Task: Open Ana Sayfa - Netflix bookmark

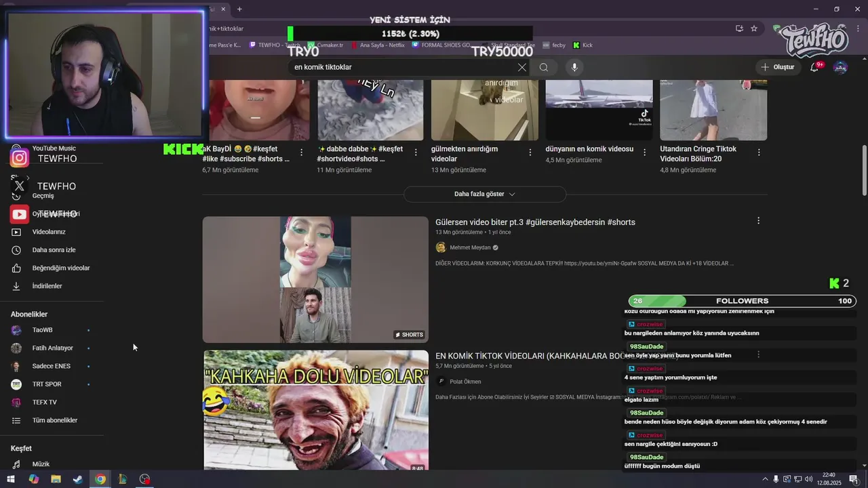Action: [377, 45]
